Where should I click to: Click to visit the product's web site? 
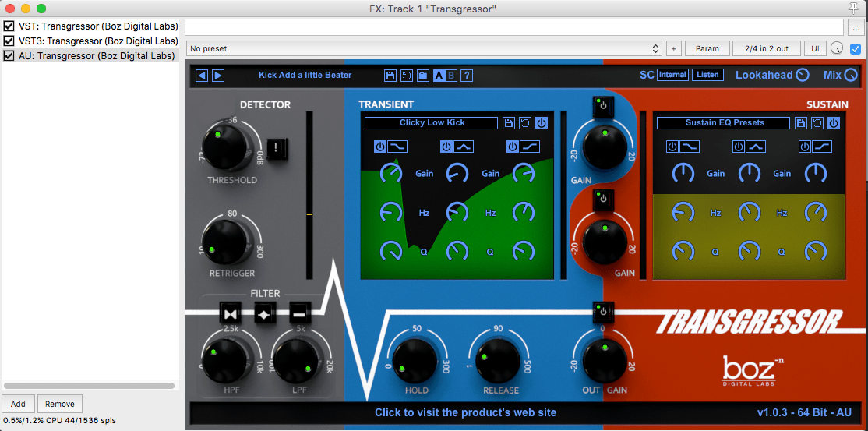[465, 413]
